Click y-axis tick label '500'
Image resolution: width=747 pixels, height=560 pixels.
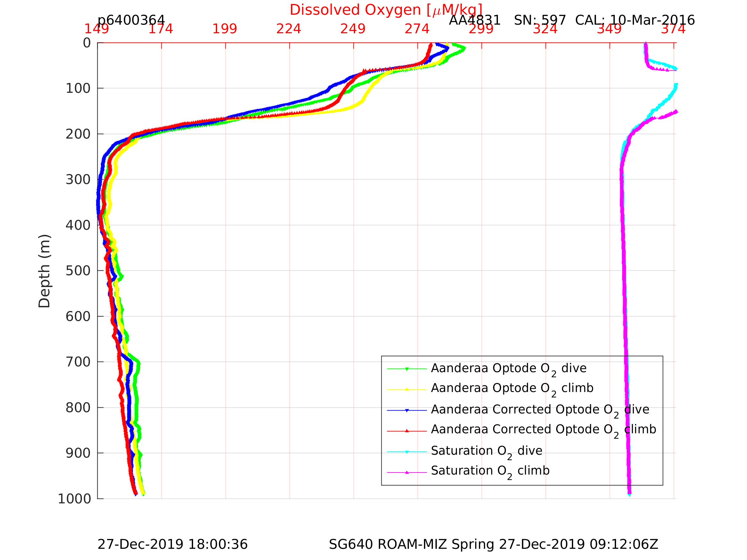pos(78,271)
